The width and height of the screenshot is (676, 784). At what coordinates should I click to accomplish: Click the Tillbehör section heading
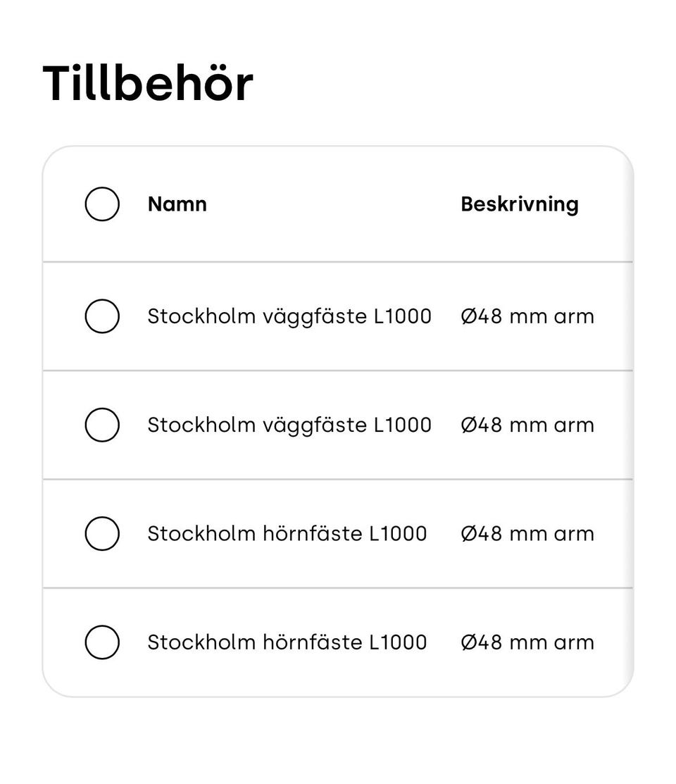click(148, 83)
